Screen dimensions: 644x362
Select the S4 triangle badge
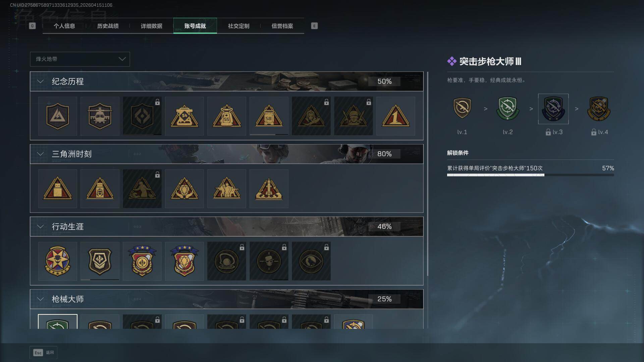pos(184,116)
